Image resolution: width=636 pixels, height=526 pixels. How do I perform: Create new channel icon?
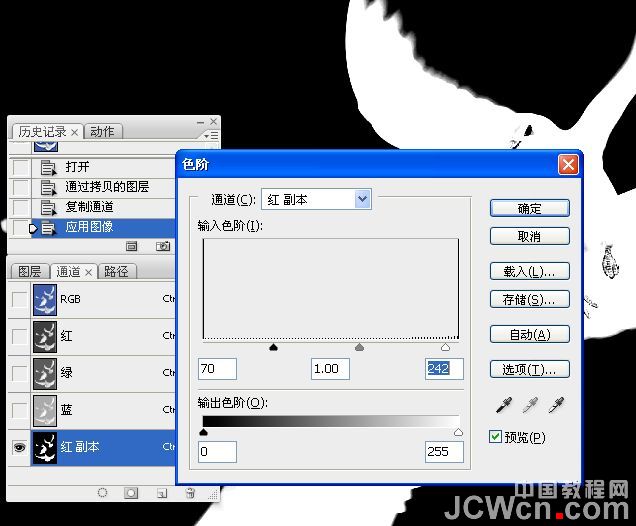(x=162, y=493)
